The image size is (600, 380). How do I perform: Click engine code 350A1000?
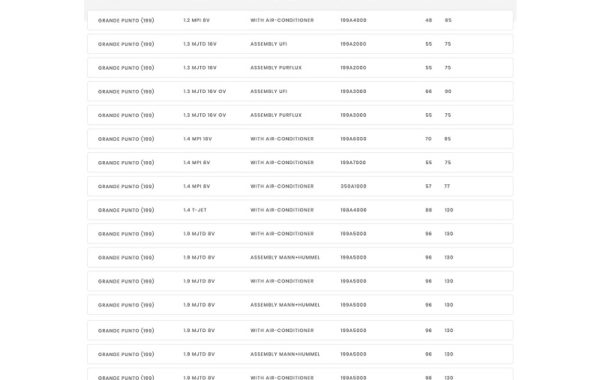[353, 186]
